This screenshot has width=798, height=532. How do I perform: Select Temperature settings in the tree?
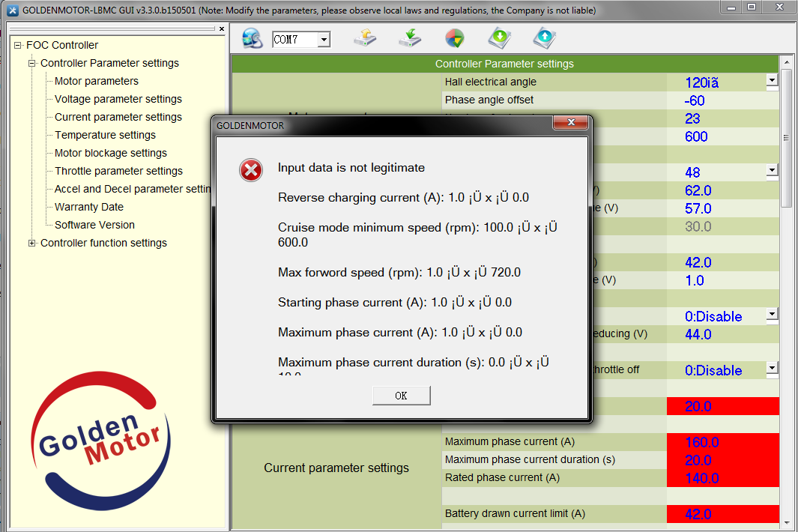click(105, 135)
